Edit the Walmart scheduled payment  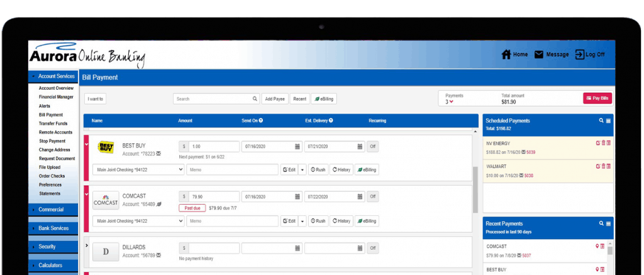click(x=598, y=166)
